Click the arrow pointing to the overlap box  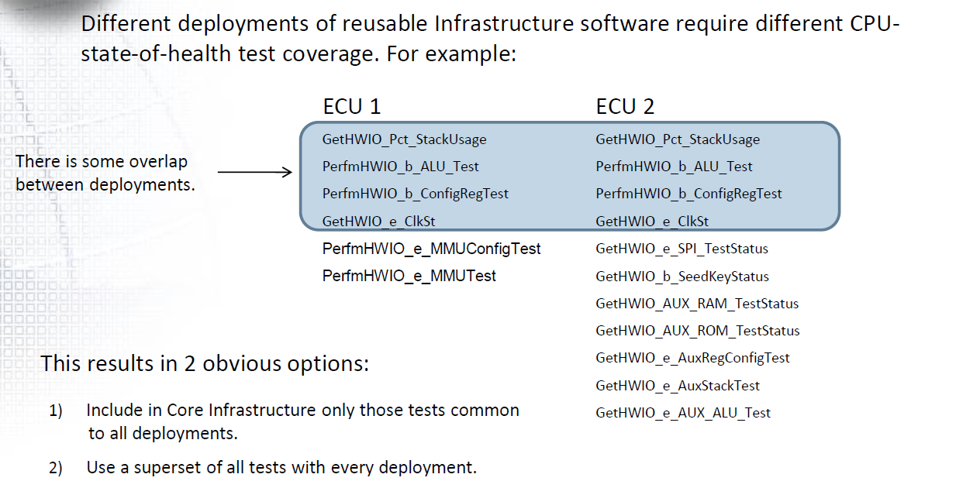pyautogui.click(x=254, y=172)
